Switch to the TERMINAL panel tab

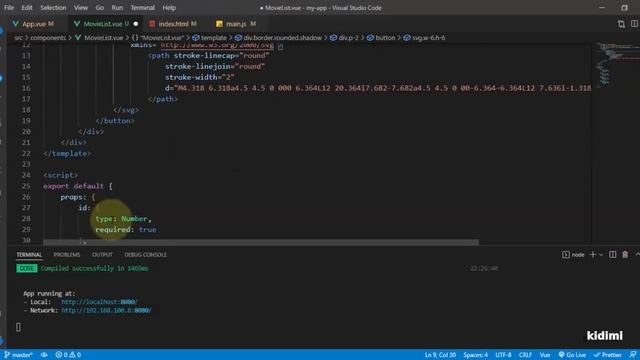click(x=29, y=255)
